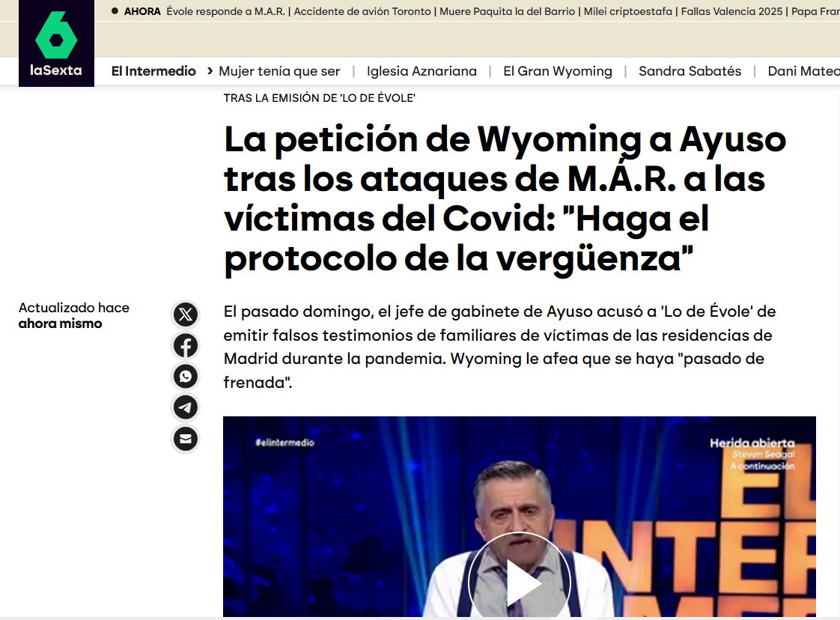Share article by email icon
The image size is (840, 620).
click(186, 438)
